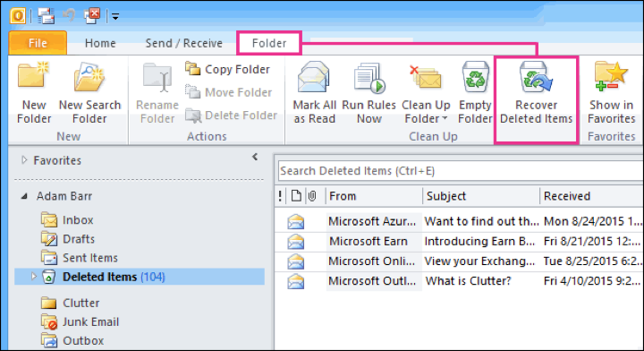
Task: Open the Customize Quick Access Toolbar dropdown
Action: point(115,17)
